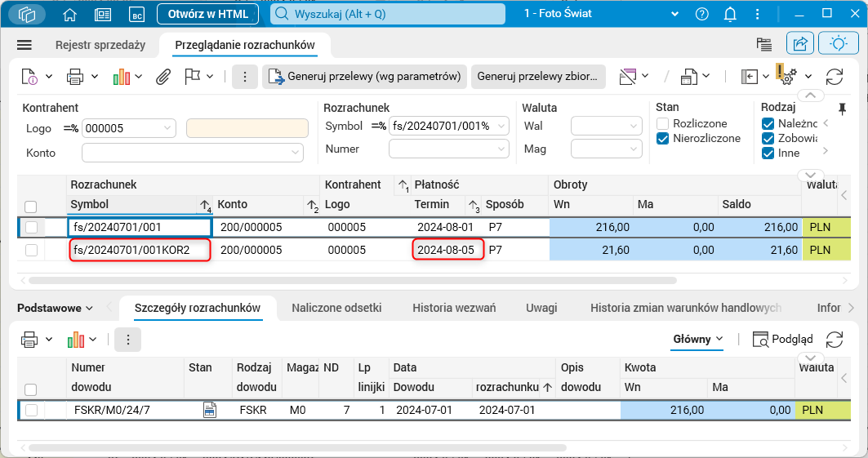Viewport: 868px width, 458px height.
Task: Toggle the Zobowiązania checkbox
Action: tap(768, 138)
